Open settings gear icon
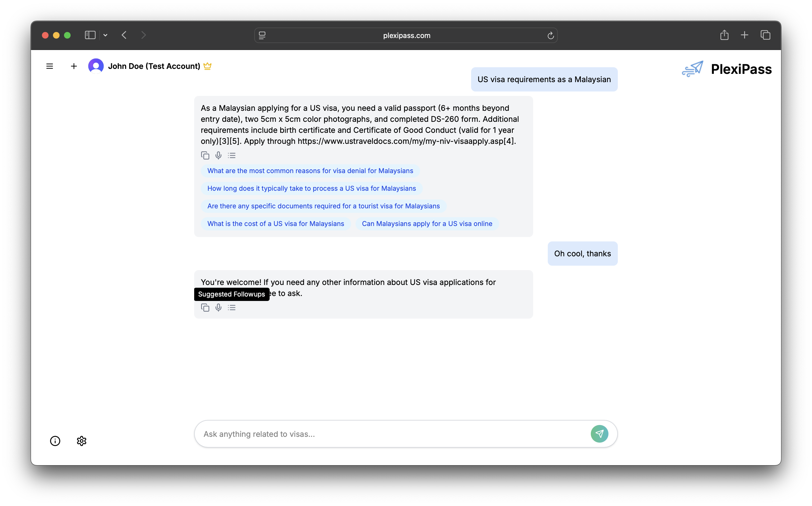This screenshot has width=812, height=506. click(x=81, y=441)
